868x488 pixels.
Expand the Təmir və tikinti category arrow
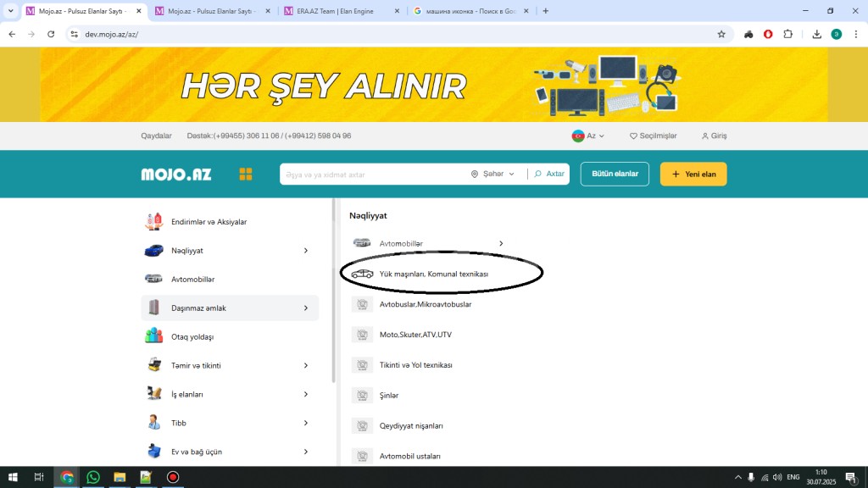[x=306, y=365]
